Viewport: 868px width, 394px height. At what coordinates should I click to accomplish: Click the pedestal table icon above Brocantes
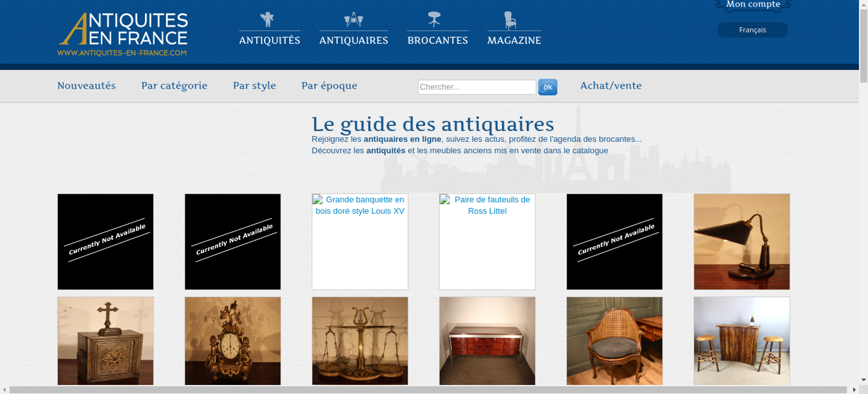(434, 20)
